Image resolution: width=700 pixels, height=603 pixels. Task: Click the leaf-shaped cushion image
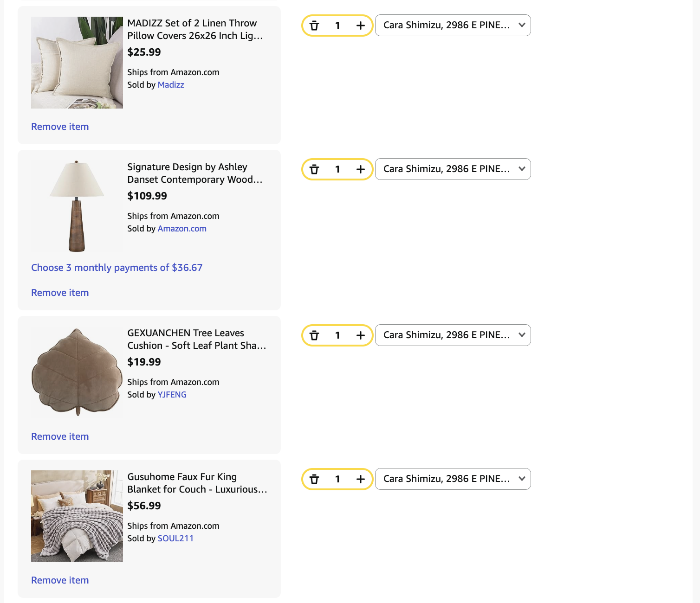coord(77,372)
